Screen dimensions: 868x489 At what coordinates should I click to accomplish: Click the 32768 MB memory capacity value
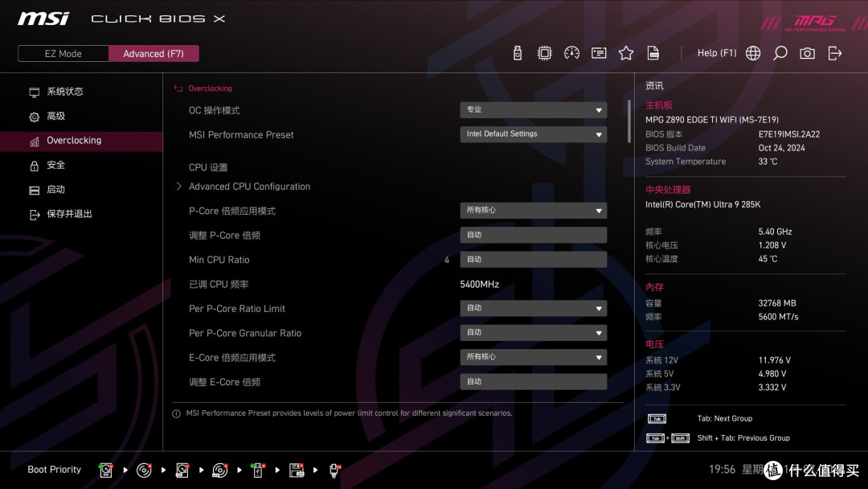pos(777,303)
